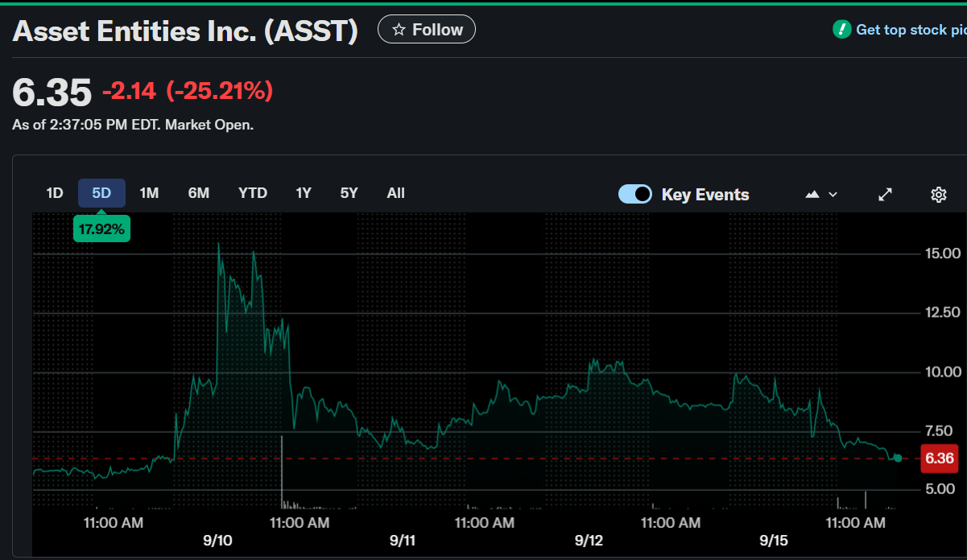Click the 9/15 date label
The width and height of the screenshot is (967, 560).
(x=774, y=540)
